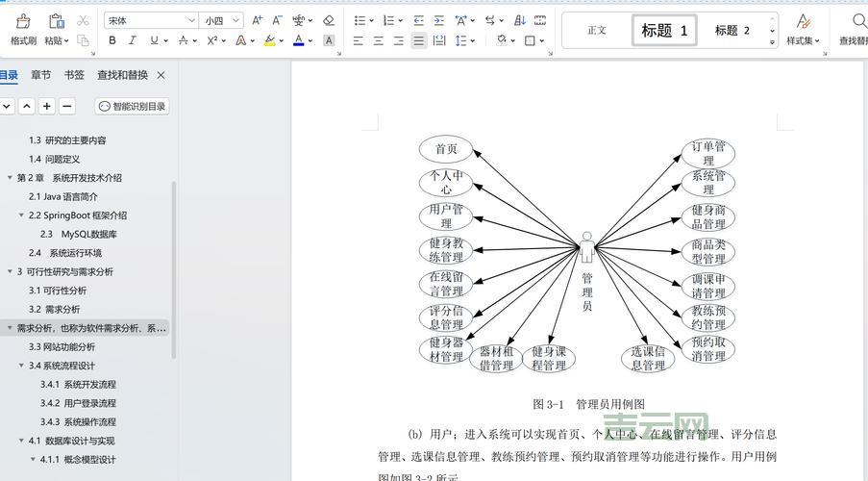Center align text
Viewport: 868px width, 481px height.
click(x=379, y=40)
